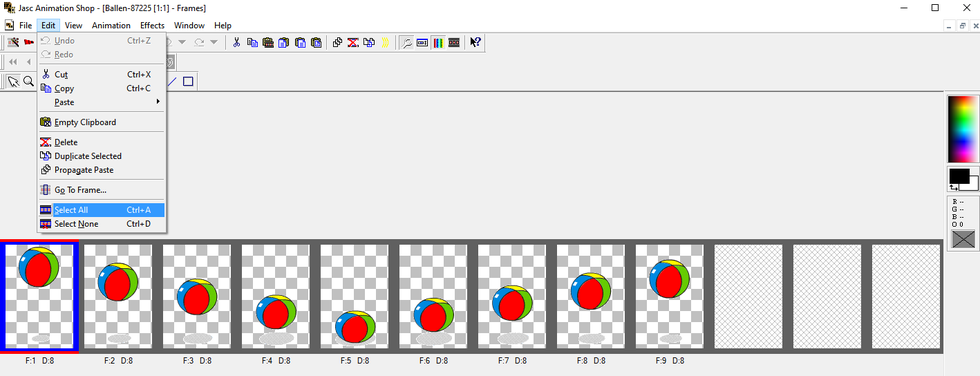The height and width of the screenshot is (376, 980).
Task: Select the Arrow pointer tool
Action: [x=13, y=81]
